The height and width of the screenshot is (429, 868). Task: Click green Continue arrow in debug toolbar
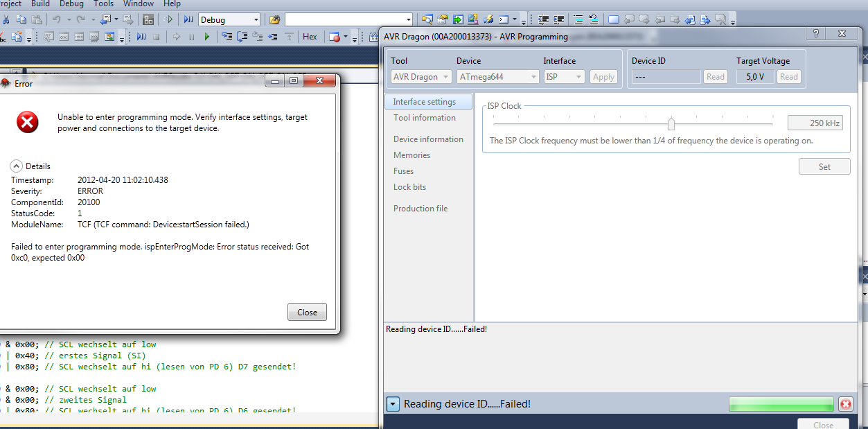click(207, 37)
